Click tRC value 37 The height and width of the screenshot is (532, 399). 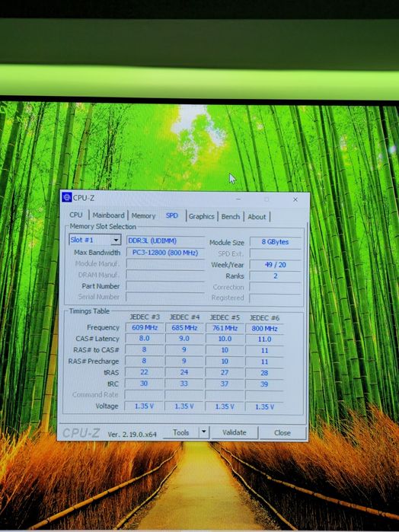tap(225, 384)
